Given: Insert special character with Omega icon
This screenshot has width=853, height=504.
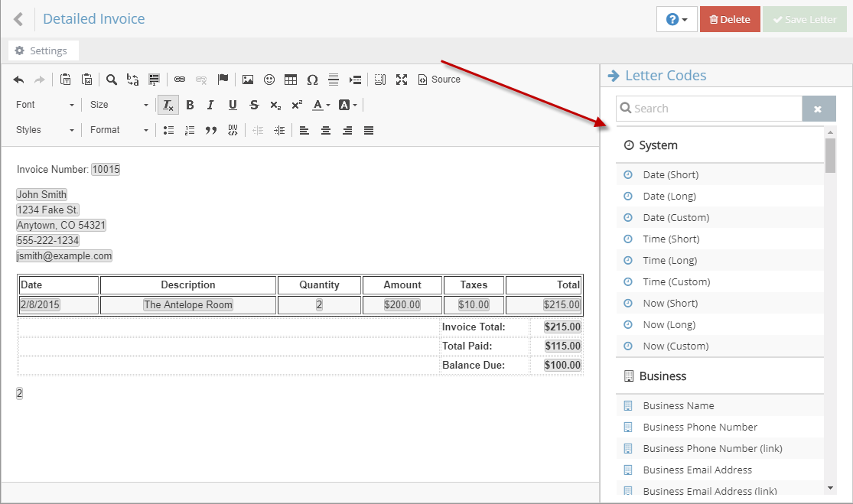Looking at the screenshot, I should pos(312,80).
